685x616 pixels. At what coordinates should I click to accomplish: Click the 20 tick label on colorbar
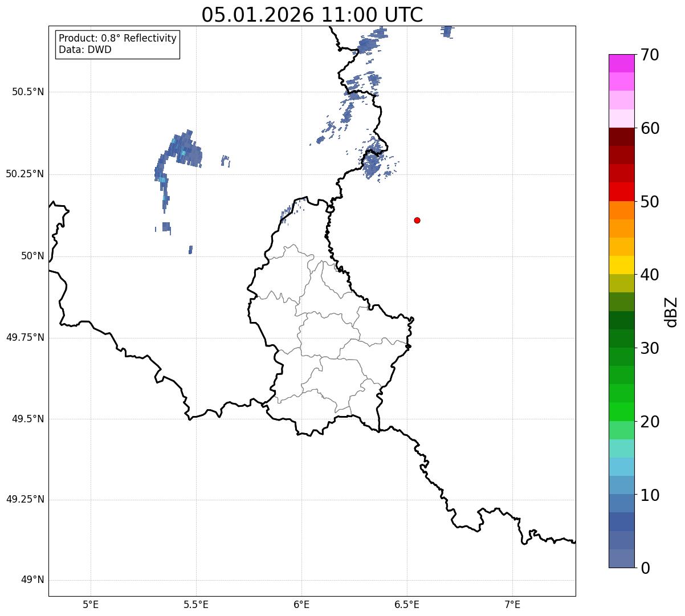pos(650,422)
